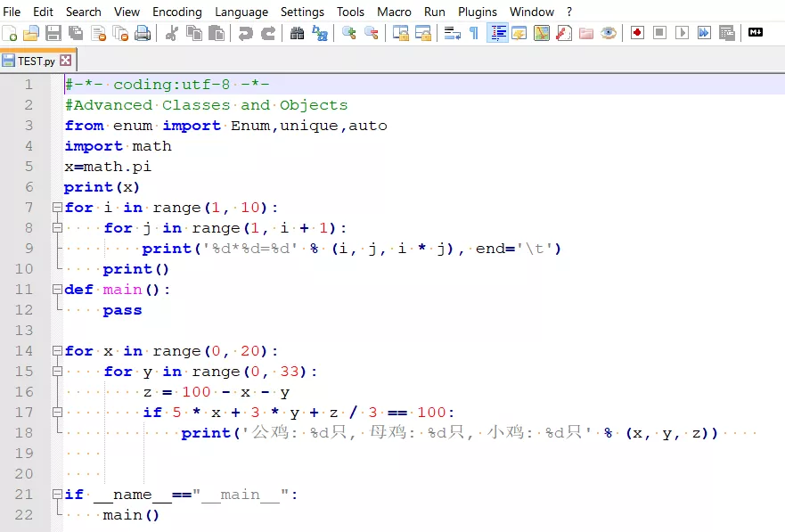This screenshot has height=532, width=785.
Task: Click the Undo arrow icon
Action: [x=245, y=34]
